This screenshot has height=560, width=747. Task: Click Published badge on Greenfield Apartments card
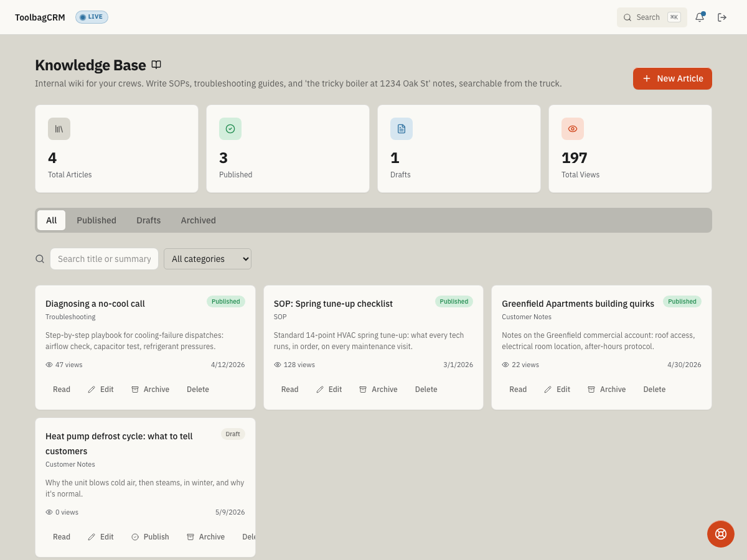(682, 301)
